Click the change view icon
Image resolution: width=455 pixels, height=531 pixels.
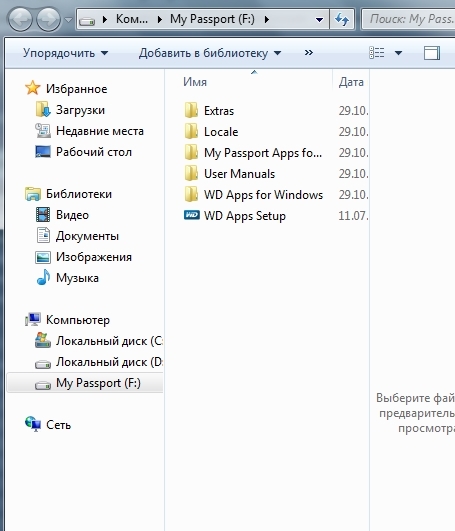(377, 53)
